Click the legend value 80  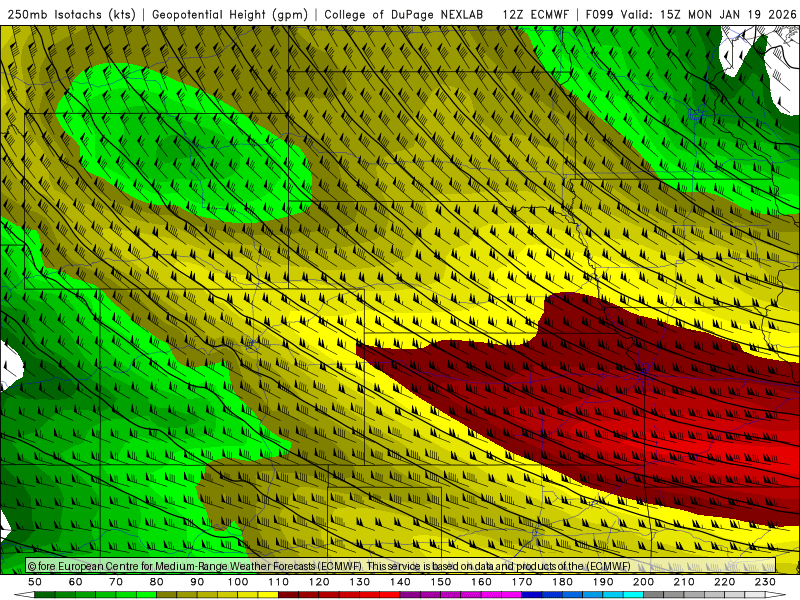tap(157, 582)
